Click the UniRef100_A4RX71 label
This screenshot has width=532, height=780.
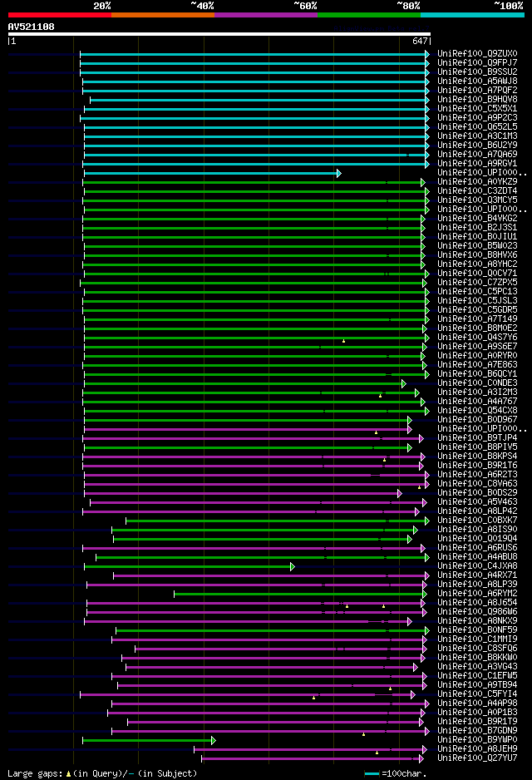tap(477, 575)
